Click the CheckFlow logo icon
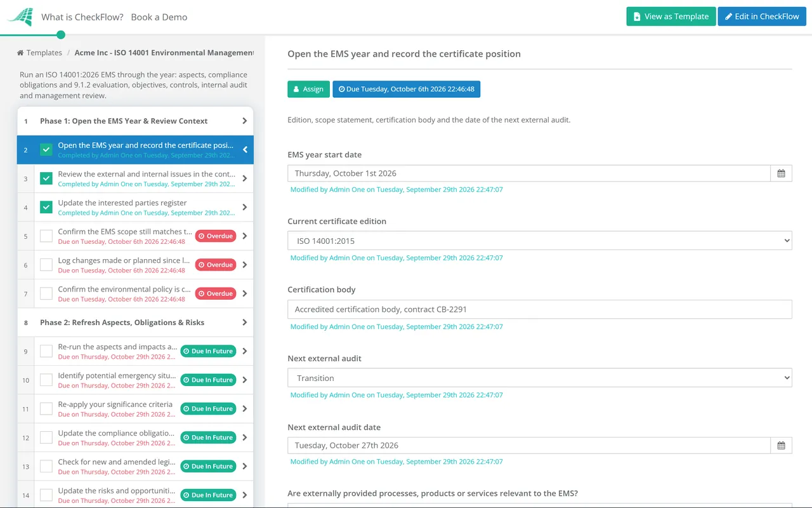812x508 pixels. (x=20, y=17)
